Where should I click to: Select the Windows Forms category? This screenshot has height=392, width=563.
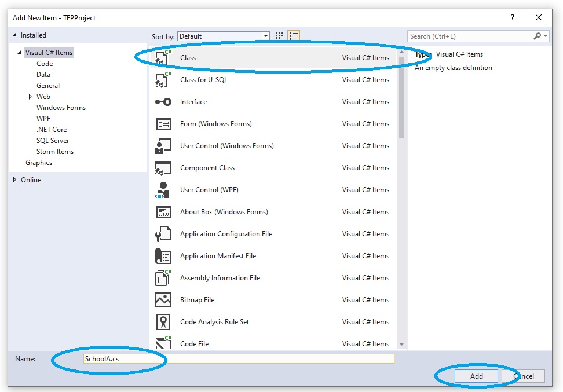tap(61, 107)
